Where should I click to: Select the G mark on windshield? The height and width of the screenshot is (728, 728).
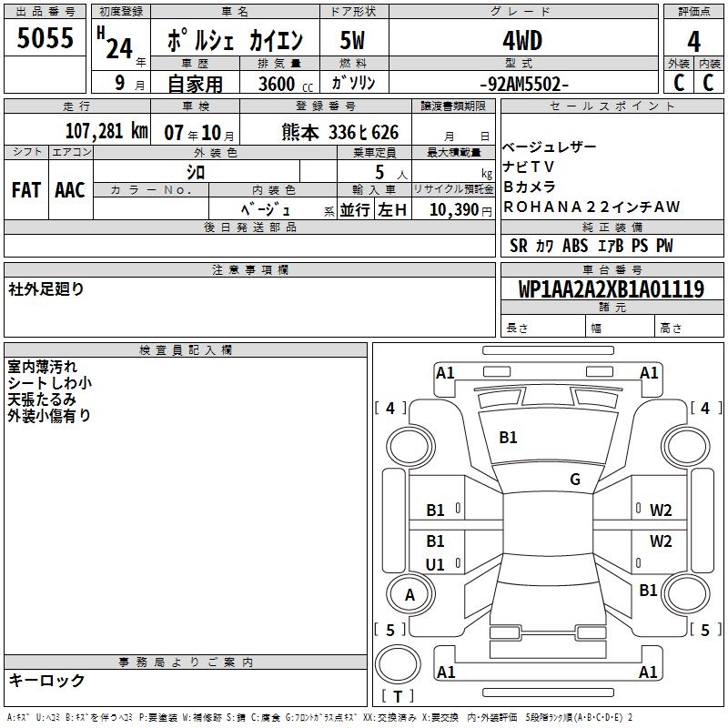click(x=575, y=480)
